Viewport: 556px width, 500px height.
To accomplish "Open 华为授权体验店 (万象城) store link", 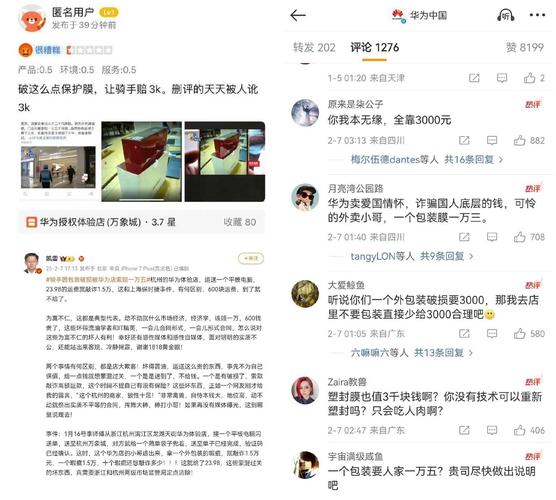I will 141,222.
